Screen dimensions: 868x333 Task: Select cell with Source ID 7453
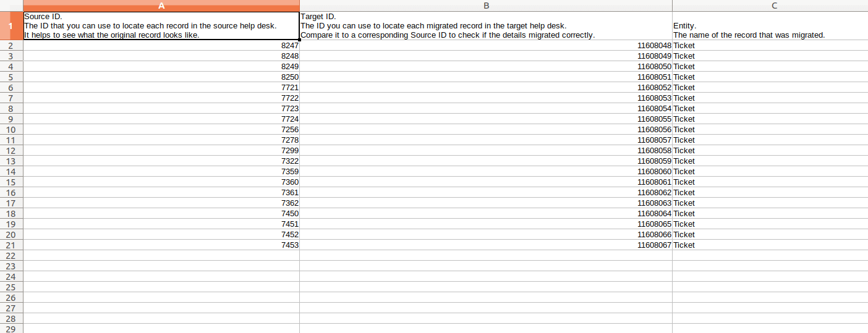161,245
